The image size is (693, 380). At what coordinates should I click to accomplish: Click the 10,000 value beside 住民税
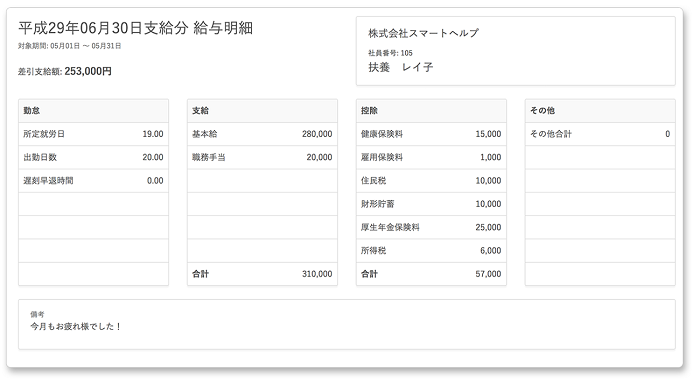pos(488,181)
